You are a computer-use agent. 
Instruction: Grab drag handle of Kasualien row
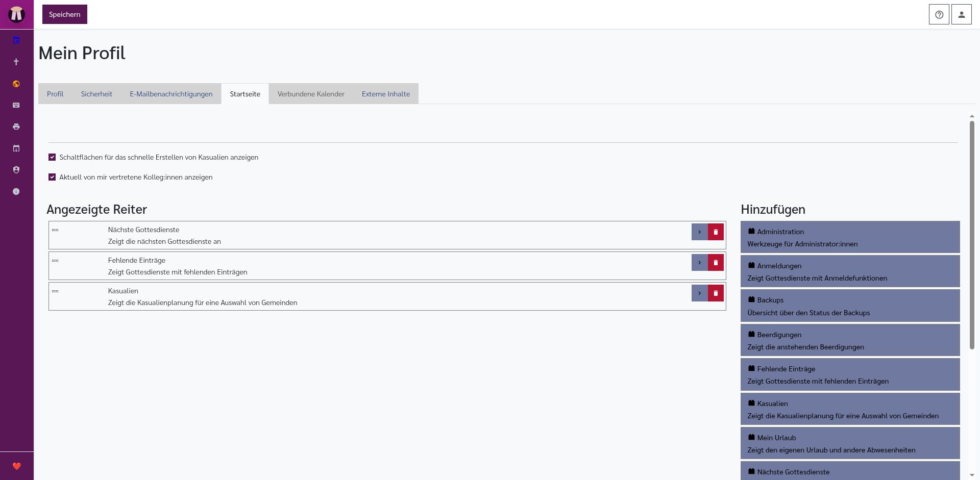pyautogui.click(x=55, y=291)
